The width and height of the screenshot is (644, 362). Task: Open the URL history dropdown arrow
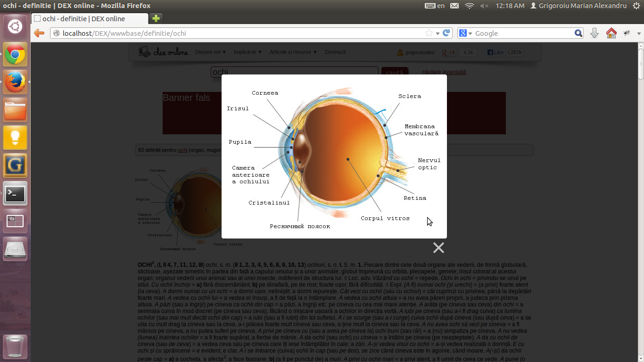tap(438, 33)
